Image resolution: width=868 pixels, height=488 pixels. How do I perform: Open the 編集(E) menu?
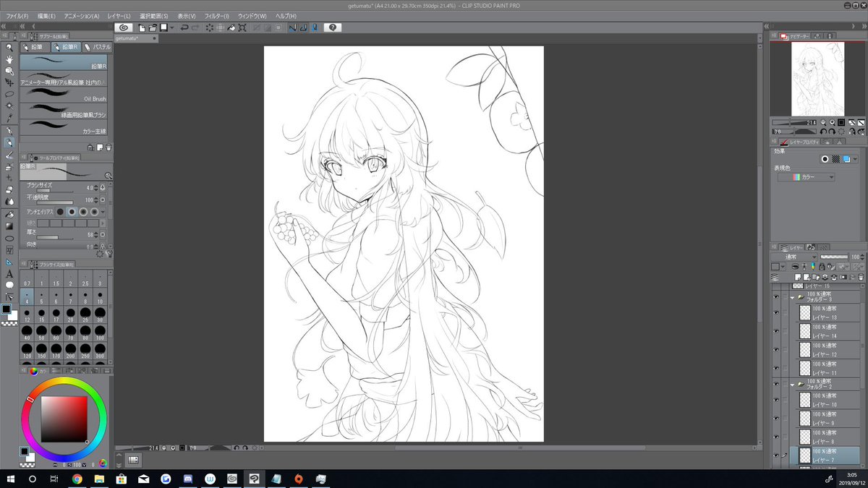coord(46,15)
